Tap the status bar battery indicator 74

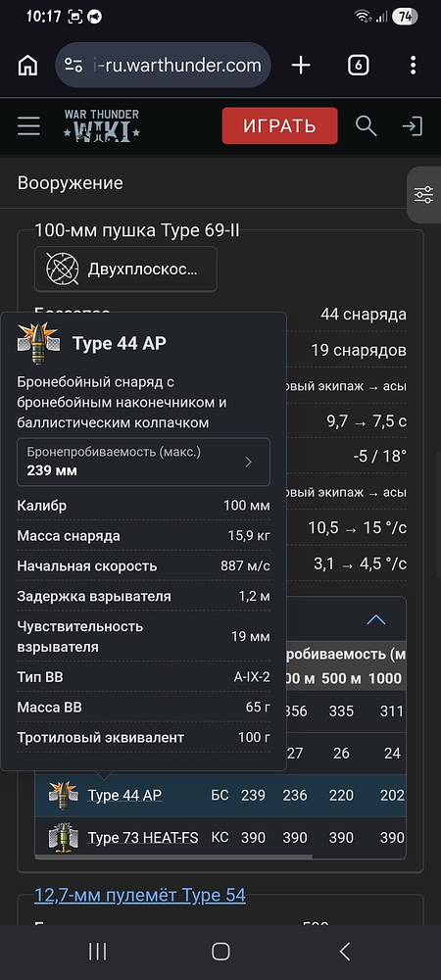pyautogui.click(x=405, y=17)
